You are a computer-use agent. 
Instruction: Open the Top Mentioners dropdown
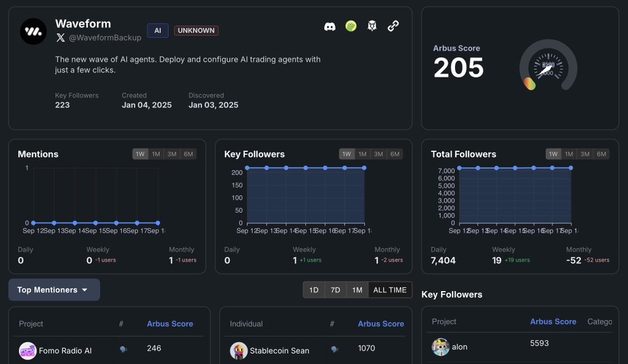[x=54, y=289]
